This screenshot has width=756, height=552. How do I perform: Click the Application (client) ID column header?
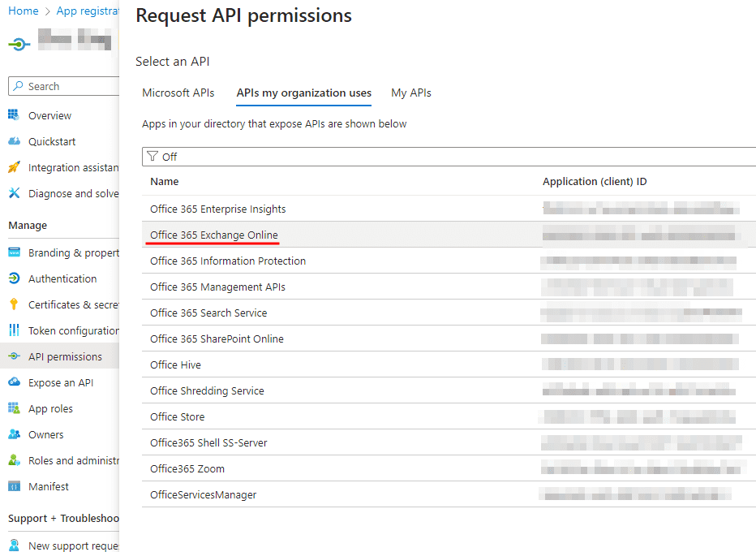pyautogui.click(x=595, y=181)
